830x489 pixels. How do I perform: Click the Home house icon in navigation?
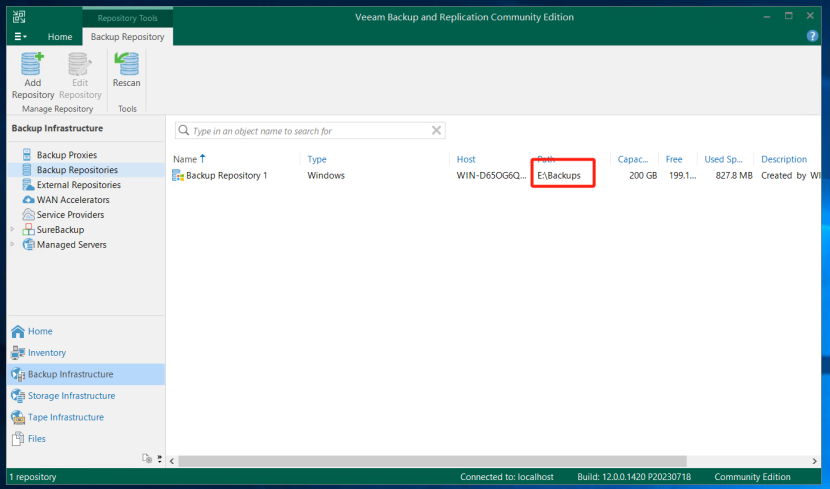click(x=18, y=331)
